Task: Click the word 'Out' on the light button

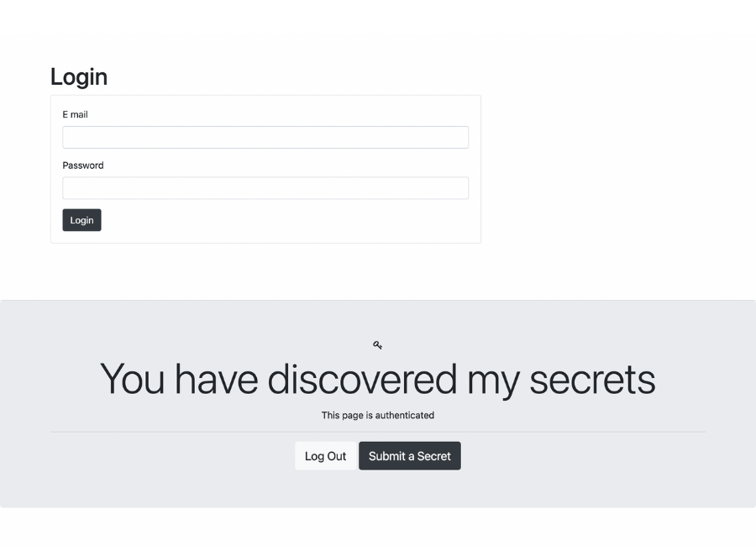Action: (x=337, y=456)
